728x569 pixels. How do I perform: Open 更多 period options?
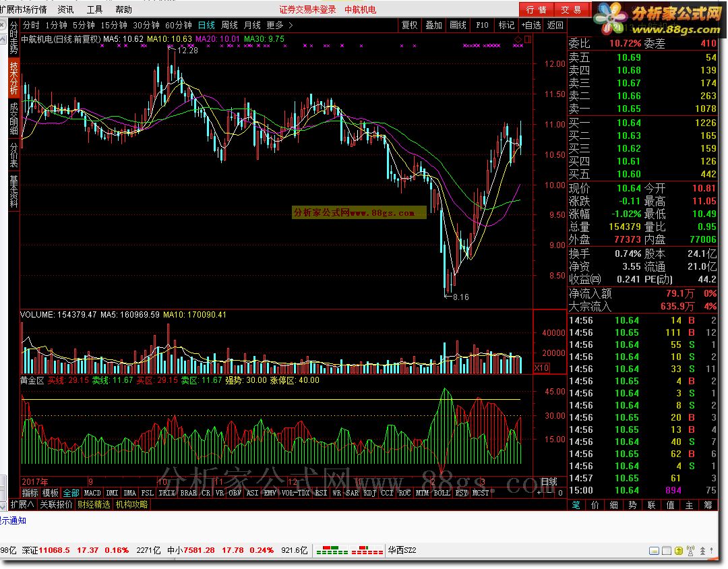275,25
